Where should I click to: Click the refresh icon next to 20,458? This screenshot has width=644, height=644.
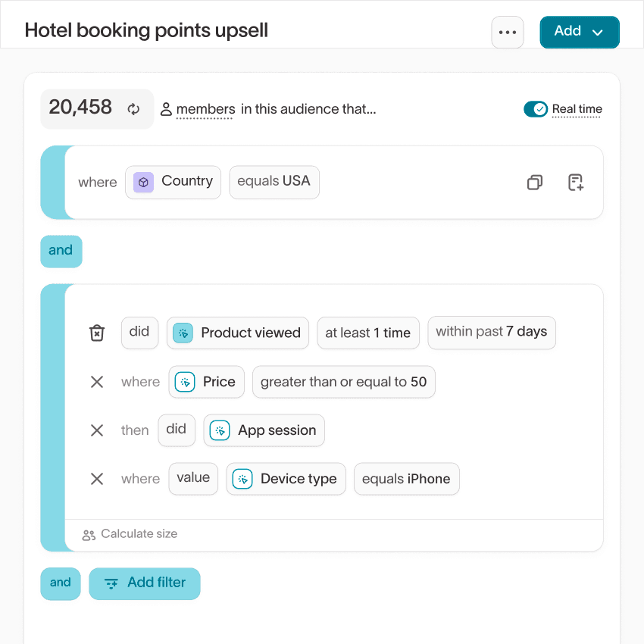133,108
